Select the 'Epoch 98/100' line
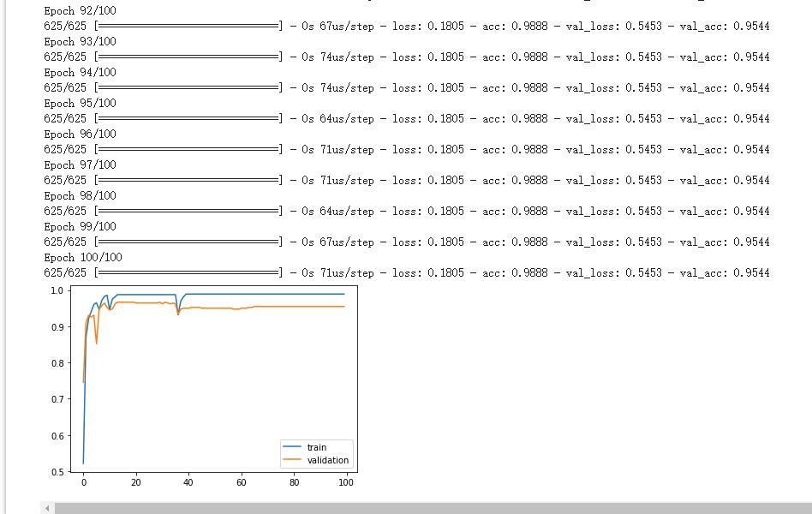Image resolution: width=812 pixels, height=514 pixels. coord(81,196)
